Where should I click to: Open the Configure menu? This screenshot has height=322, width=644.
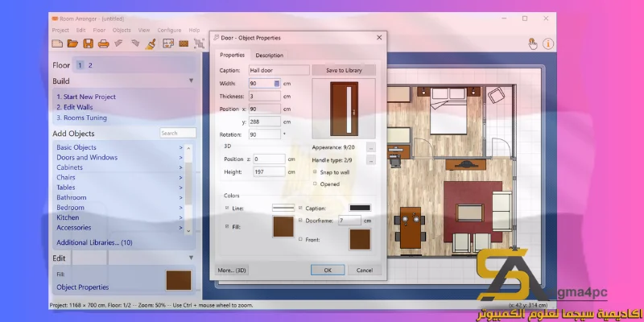[x=169, y=30]
